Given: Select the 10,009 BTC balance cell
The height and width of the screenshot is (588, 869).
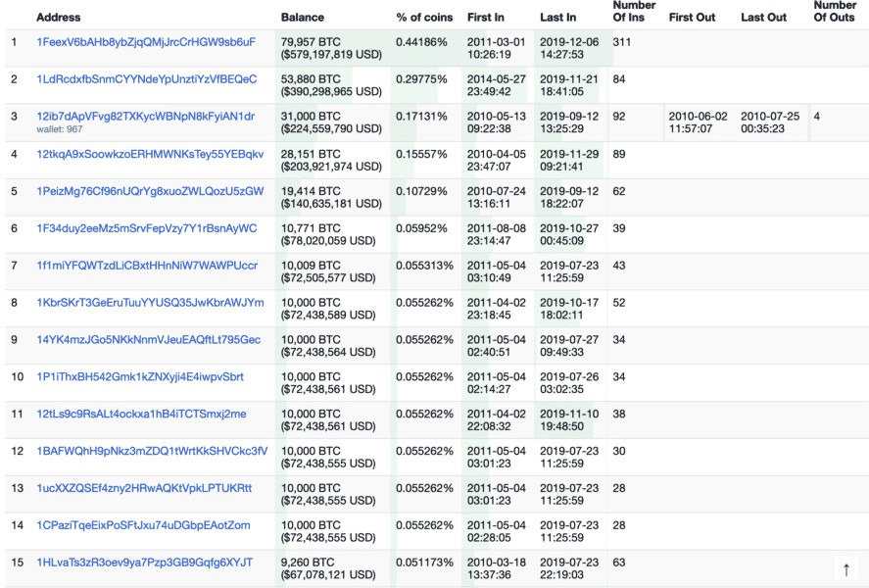Looking at the screenshot, I should click(x=328, y=271).
